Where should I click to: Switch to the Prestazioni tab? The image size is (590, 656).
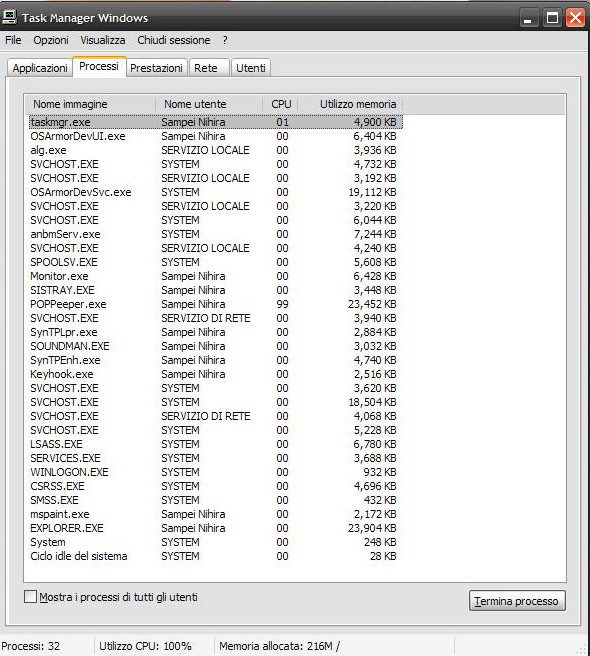pos(156,68)
